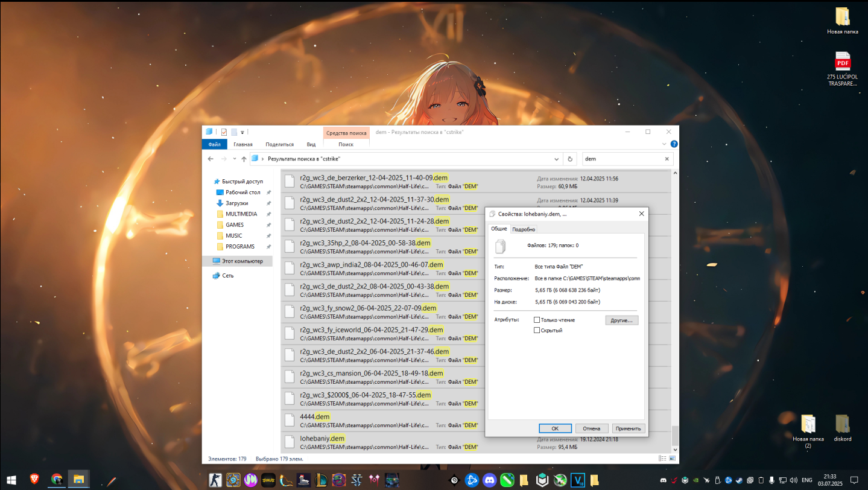Open the Вид ribbon tab

[x=311, y=144]
